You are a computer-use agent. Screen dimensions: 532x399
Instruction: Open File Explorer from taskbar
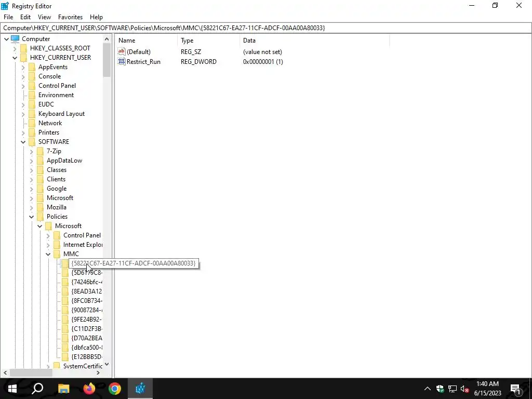pyautogui.click(x=63, y=389)
